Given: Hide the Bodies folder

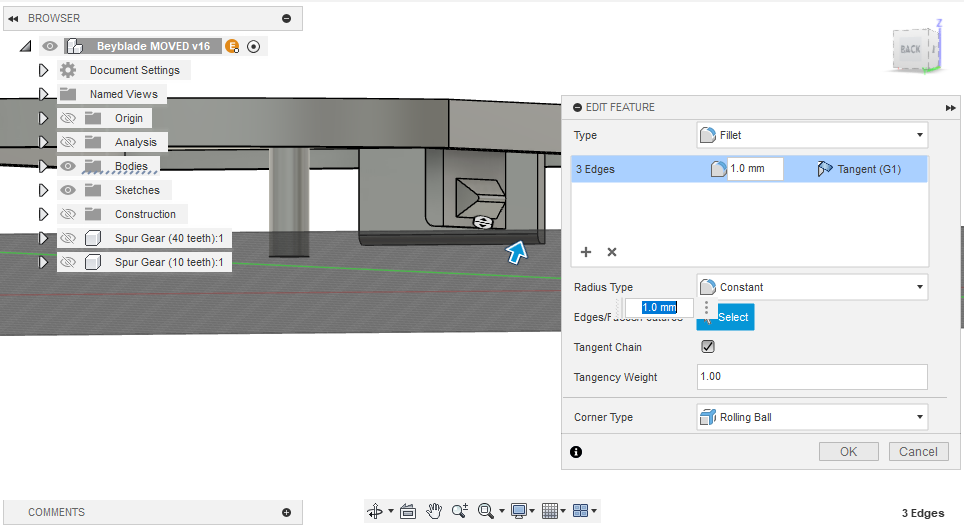Looking at the screenshot, I should pos(68,166).
